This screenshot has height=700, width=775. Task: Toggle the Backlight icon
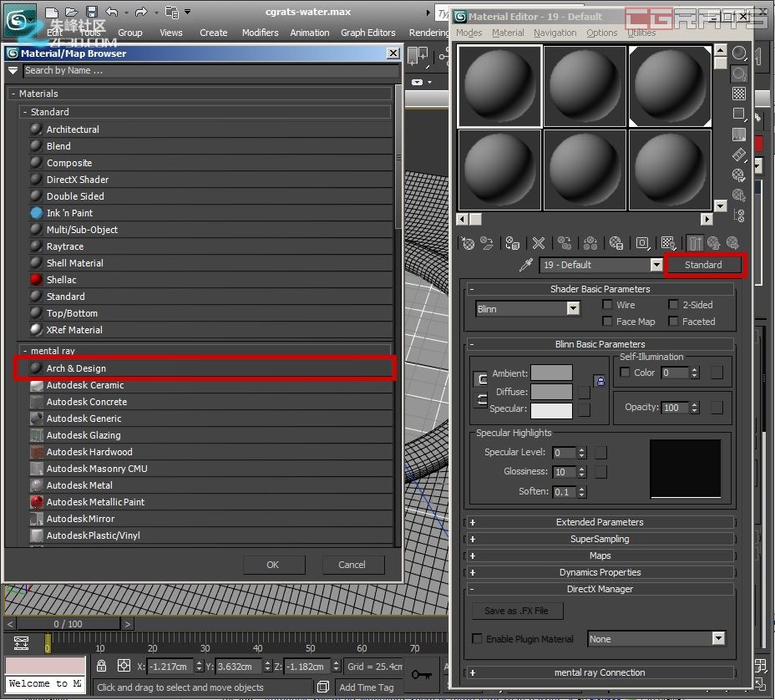(x=739, y=74)
